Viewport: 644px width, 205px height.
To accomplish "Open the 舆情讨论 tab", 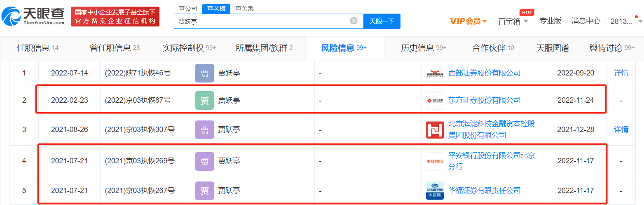I will point(612,48).
